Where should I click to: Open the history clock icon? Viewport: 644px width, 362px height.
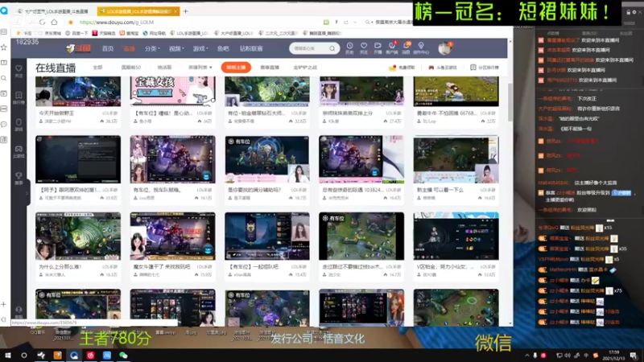click(349, 47)
